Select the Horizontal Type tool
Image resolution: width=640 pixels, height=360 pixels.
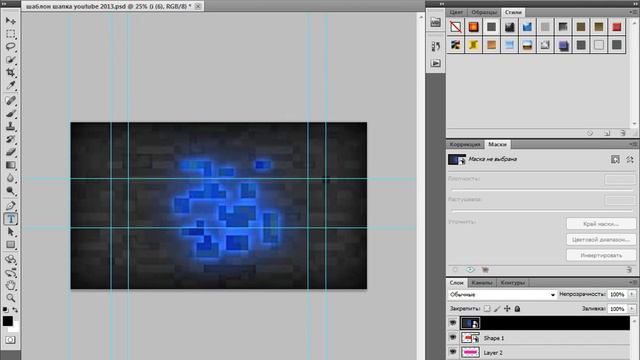tap(11, 219)
